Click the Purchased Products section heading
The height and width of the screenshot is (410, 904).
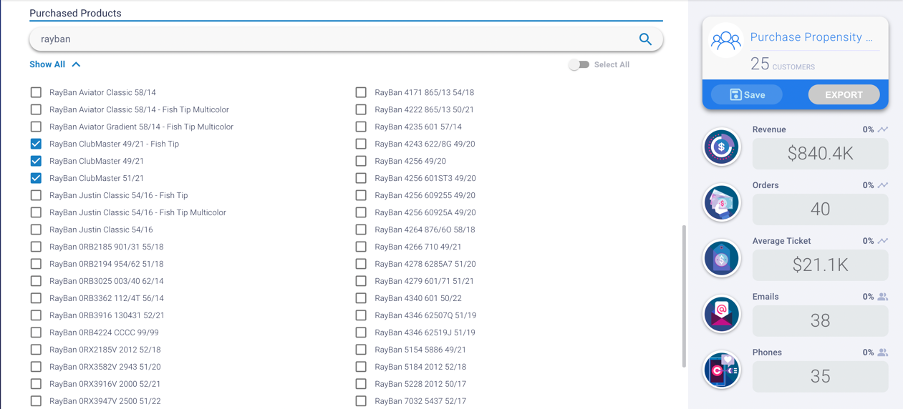pos(76,13)
